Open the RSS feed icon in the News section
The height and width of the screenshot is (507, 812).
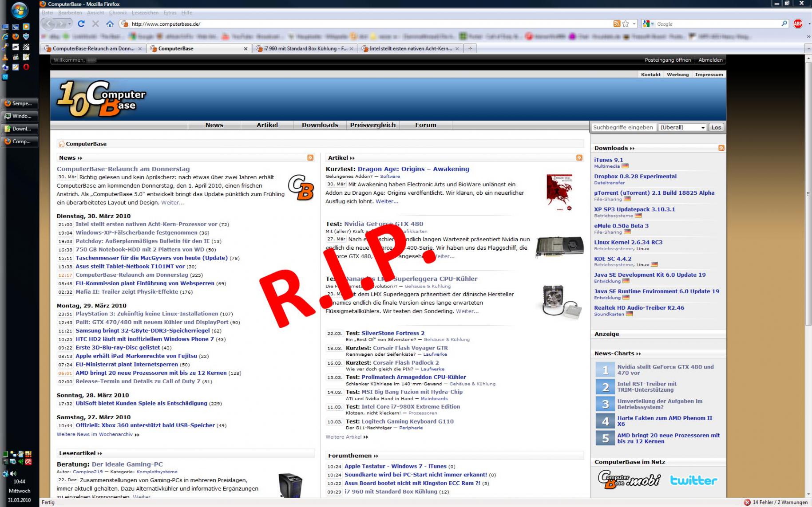coord(310,157)
